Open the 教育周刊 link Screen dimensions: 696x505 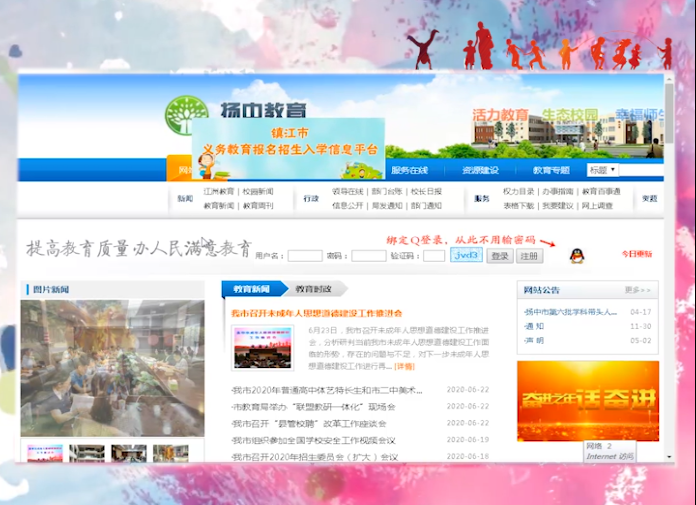[258, 206]
